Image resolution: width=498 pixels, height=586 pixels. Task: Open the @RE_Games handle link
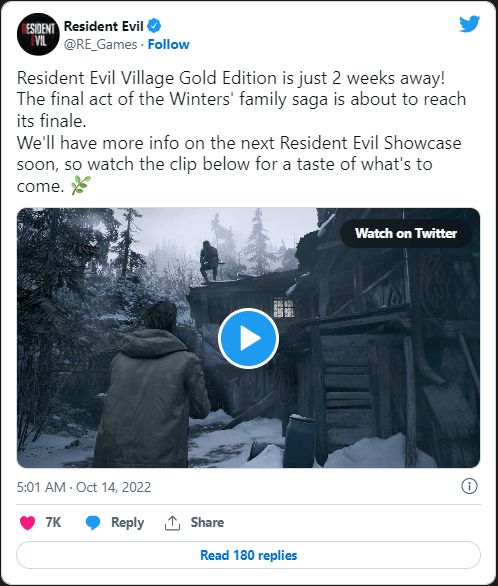coord(100,44)
